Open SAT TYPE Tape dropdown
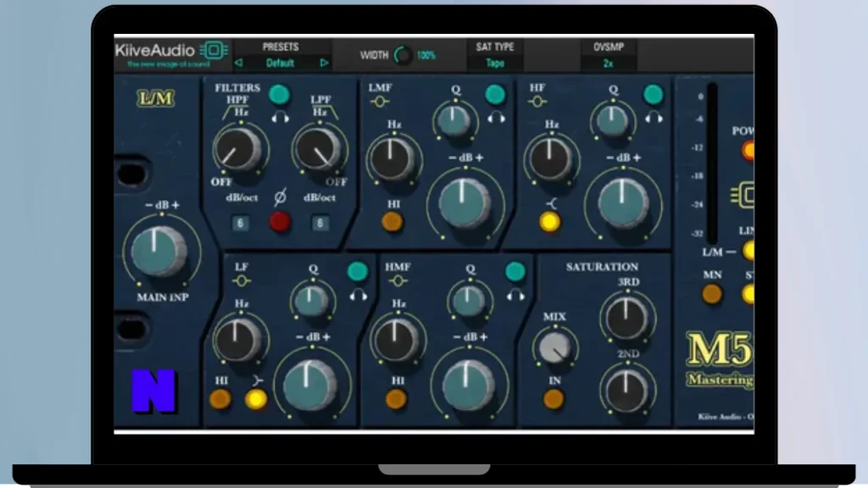The width and height of the screenshot is (868, 488). tap(495, 63)
